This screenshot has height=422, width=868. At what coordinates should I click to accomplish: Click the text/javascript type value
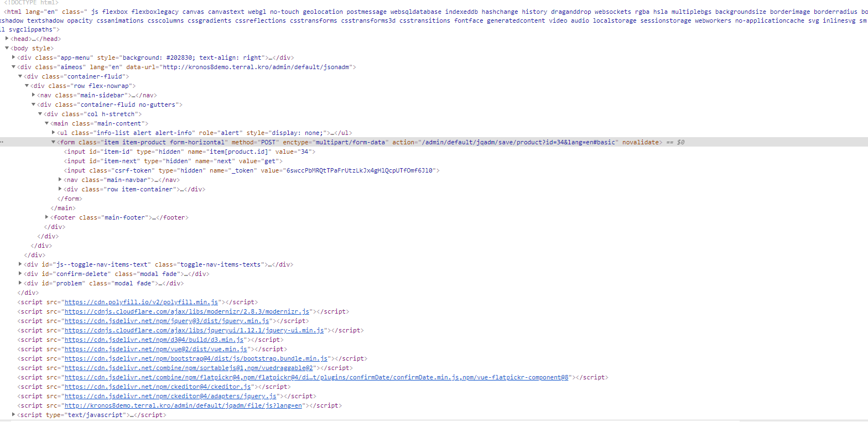(x=95, y=415)
